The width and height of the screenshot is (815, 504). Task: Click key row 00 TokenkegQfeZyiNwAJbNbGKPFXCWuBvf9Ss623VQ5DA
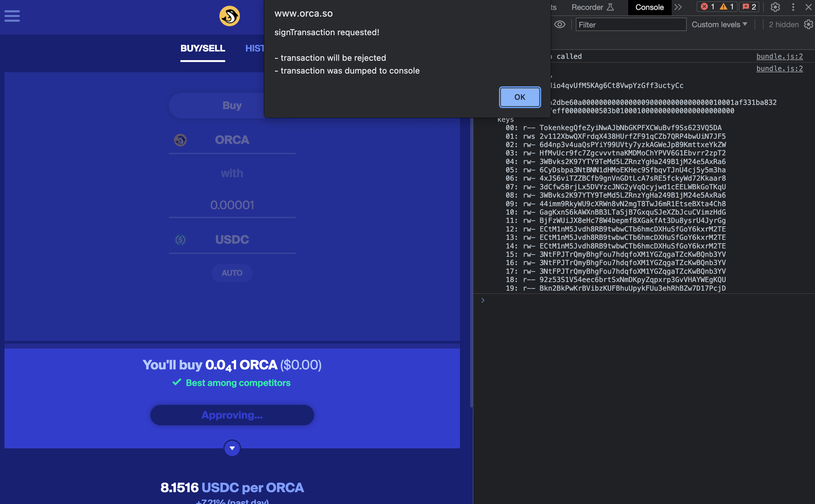tap(613, 128)
